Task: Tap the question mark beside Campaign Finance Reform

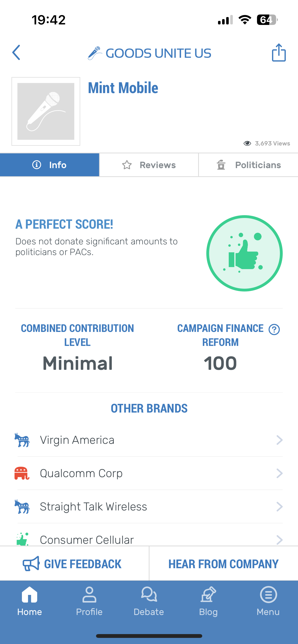Action: point(274,329)
